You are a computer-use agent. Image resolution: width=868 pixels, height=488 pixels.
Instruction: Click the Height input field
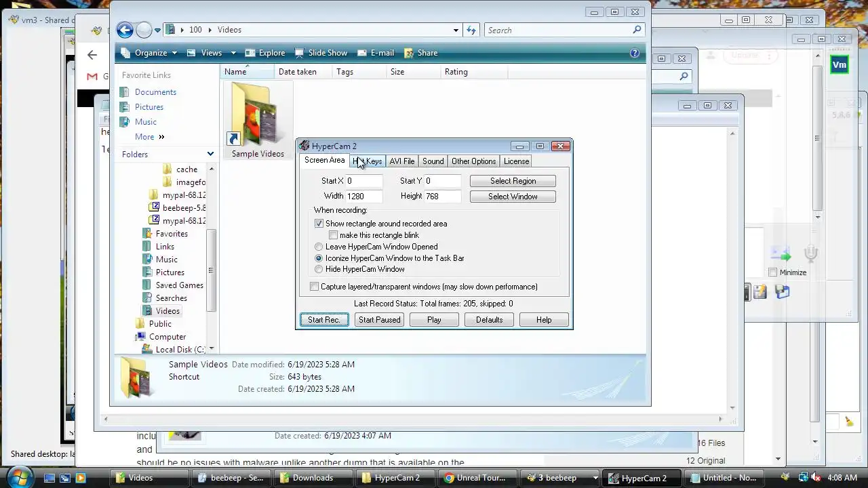pos(443,196)
